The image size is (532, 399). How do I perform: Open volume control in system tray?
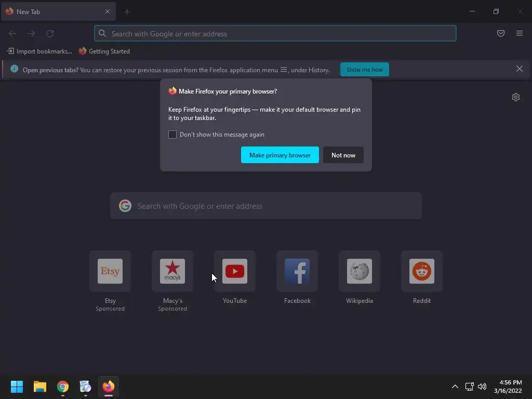(x=482, y=387)
